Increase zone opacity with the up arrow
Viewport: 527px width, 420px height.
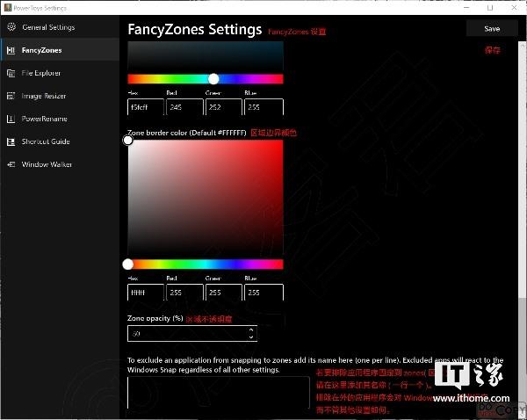(x=251, y=329)
